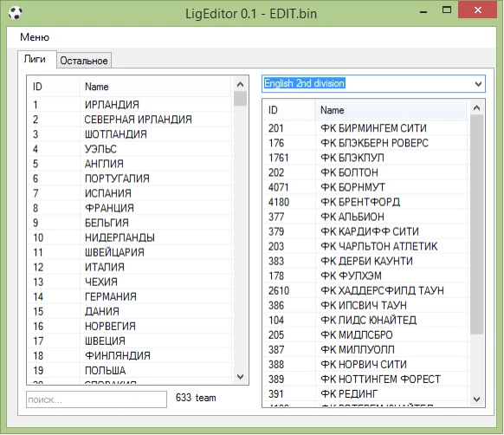Select the НОРВЕГИЯ row

[130, 326]
